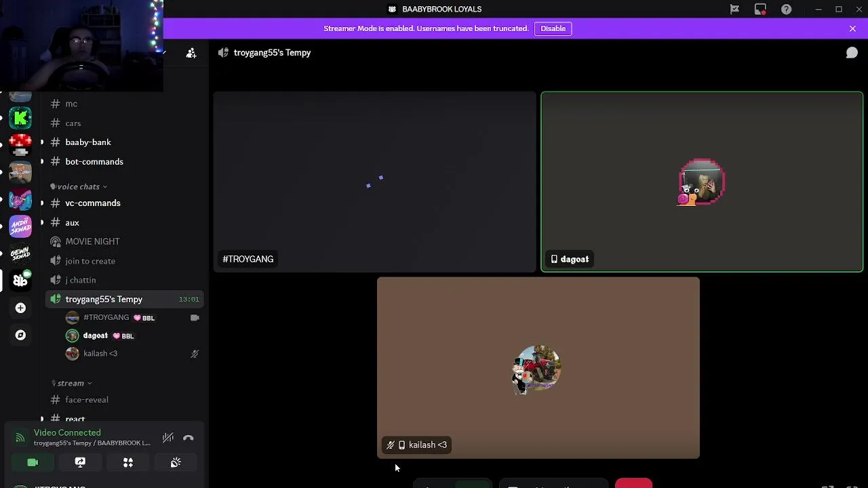Image resolution: width=868 pixels, height=488 pixels.
Task: Open the blue-pink cartoon server icon
Action: pos(20,199)
